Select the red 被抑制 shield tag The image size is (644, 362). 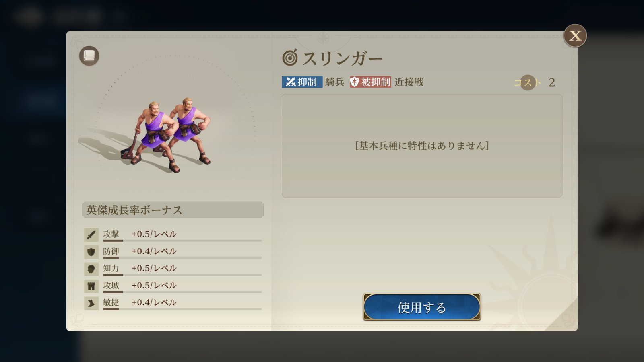coord(370,82)
